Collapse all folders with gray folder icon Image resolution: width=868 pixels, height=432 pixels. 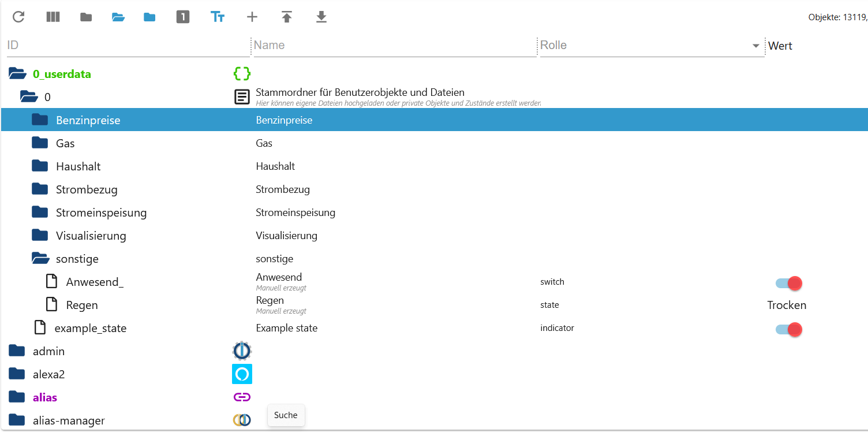86,17
